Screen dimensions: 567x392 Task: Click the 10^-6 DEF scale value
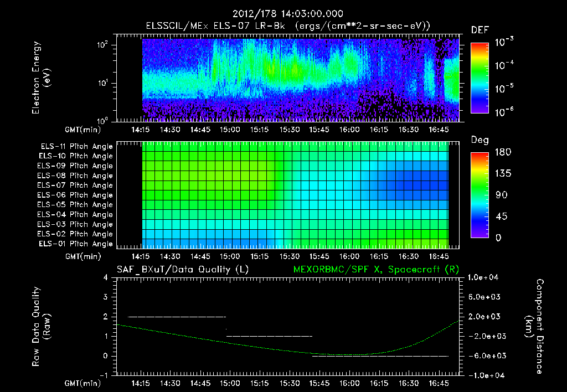point(504,112)
